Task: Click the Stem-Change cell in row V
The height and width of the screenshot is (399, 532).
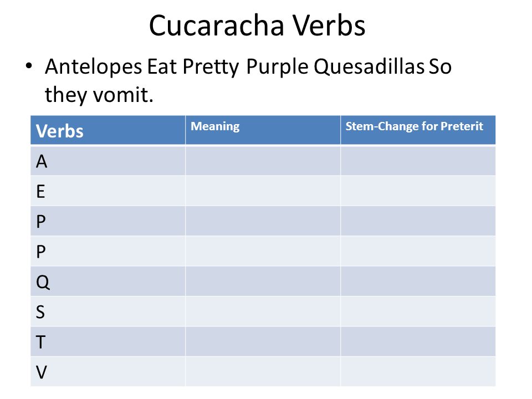Action: click(x=418, y=371)
